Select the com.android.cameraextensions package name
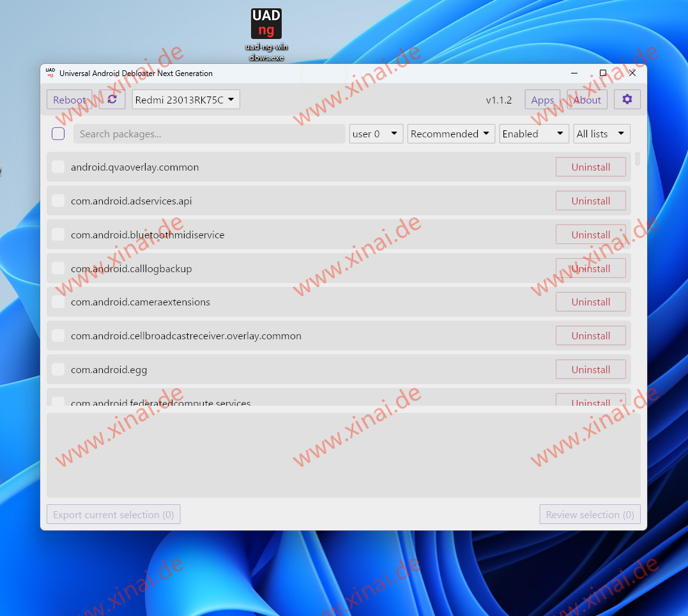The width and height of the screenshot is (688, 616). (x=141, y=302)
